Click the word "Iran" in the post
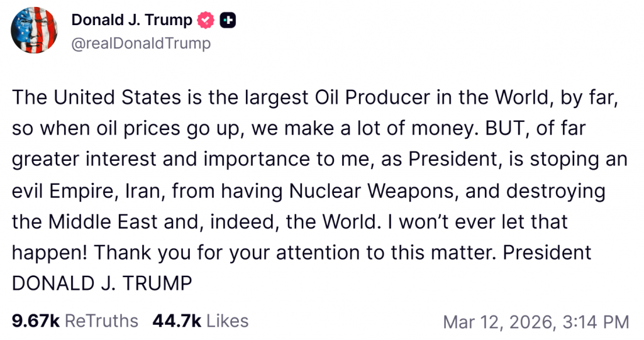The width and height of the screenshot is (644, 340). [x=148, y=190]
